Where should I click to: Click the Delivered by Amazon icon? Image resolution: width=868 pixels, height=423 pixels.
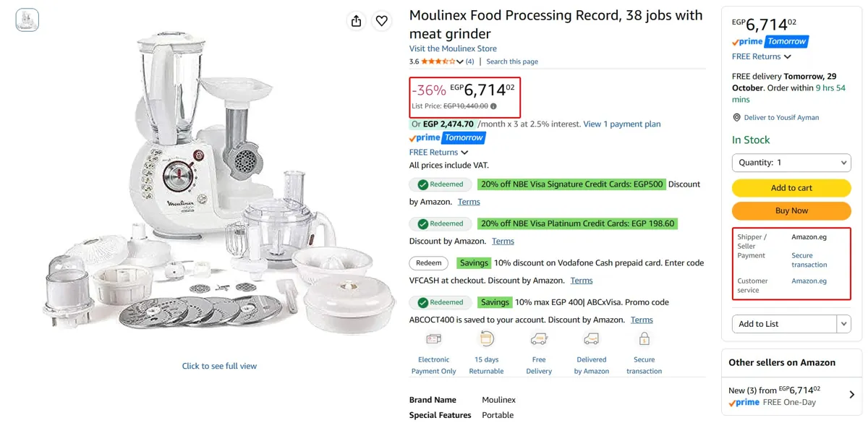point(592,338)
